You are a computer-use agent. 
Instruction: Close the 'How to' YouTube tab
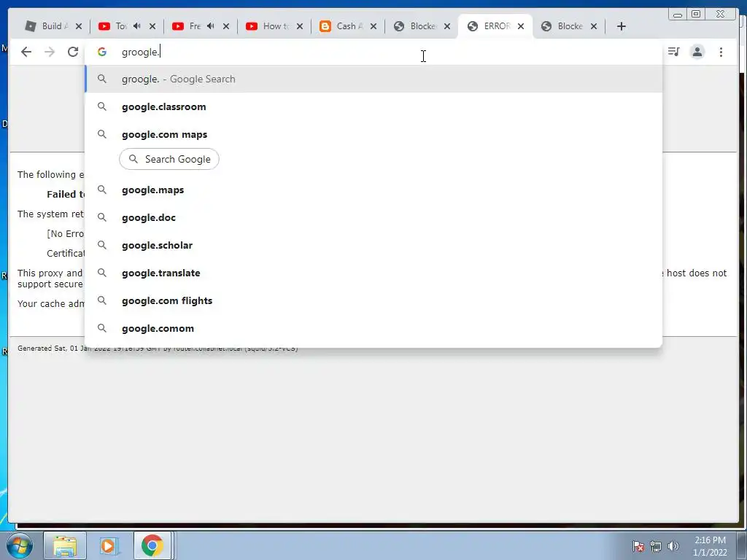coord(300,26)
